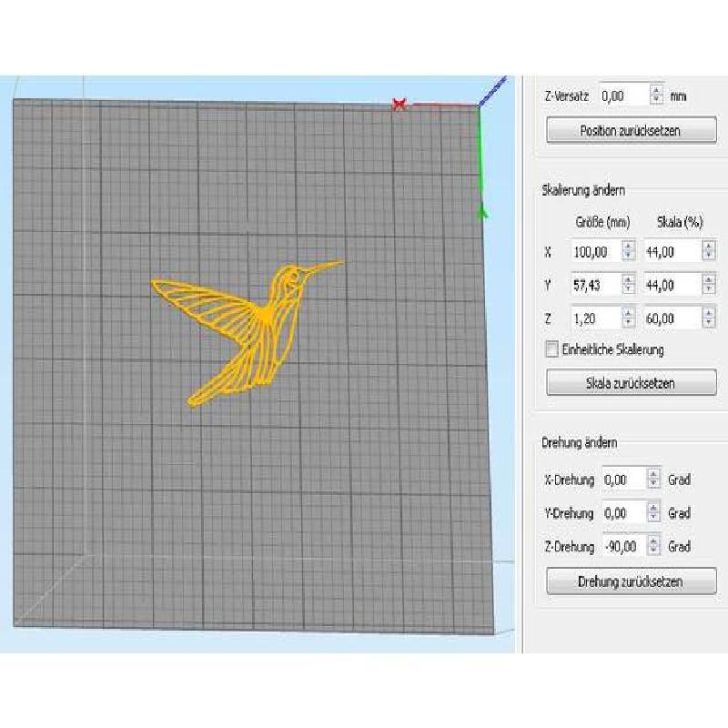Adjust the Z-Versatz spinner arrows
This screenshot has width=728, height=728.
tap(656, 95)
